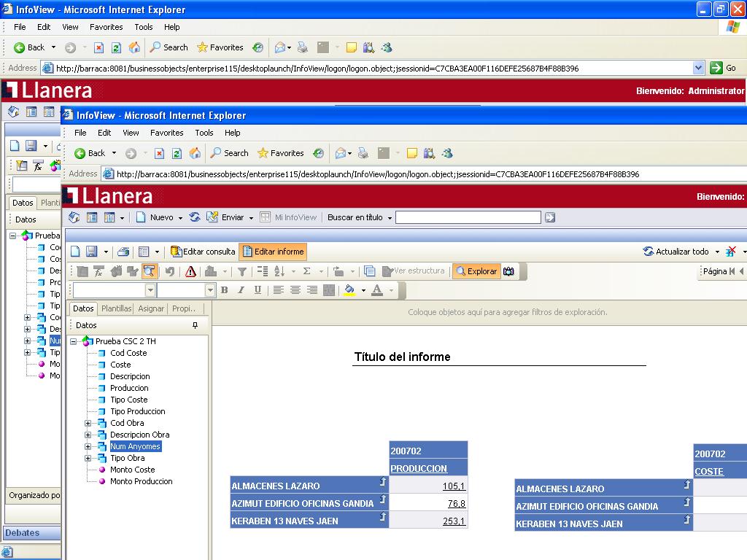Screen dimensions: 747x560
Task: Click the Enviar envelope icon
Action: [213, 217]
